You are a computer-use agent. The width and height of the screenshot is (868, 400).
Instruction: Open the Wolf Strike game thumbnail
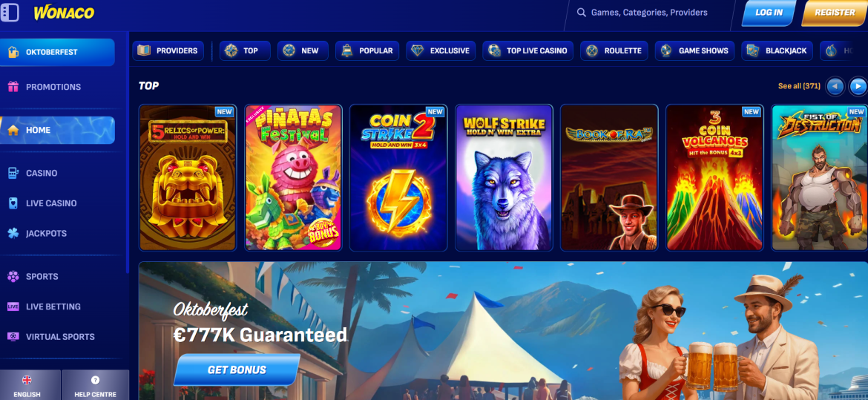504,178
